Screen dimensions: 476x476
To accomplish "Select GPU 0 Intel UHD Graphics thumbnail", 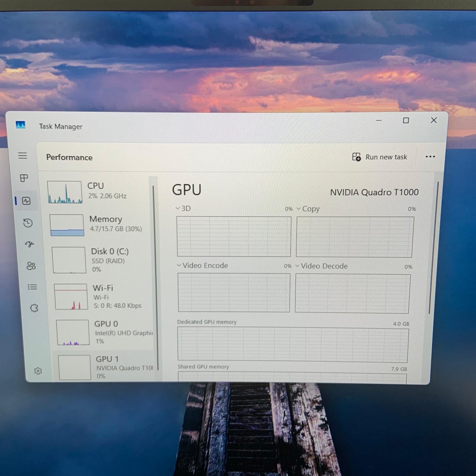I will [x=73, y=332].
